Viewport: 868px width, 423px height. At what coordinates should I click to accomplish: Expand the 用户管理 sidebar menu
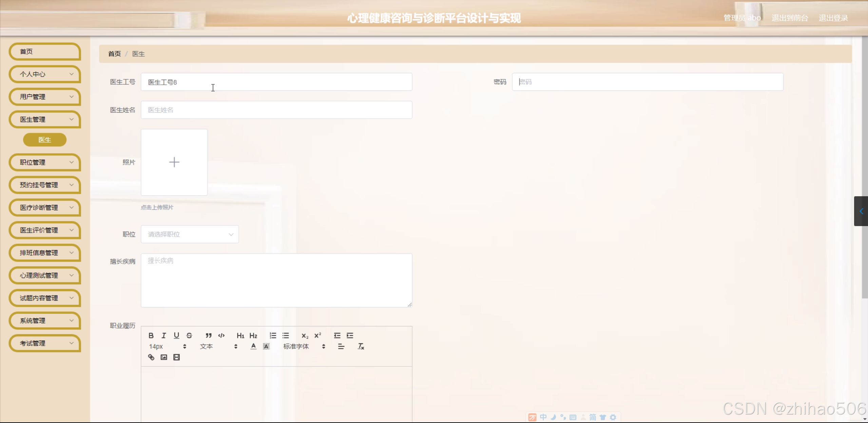[45, 97]
